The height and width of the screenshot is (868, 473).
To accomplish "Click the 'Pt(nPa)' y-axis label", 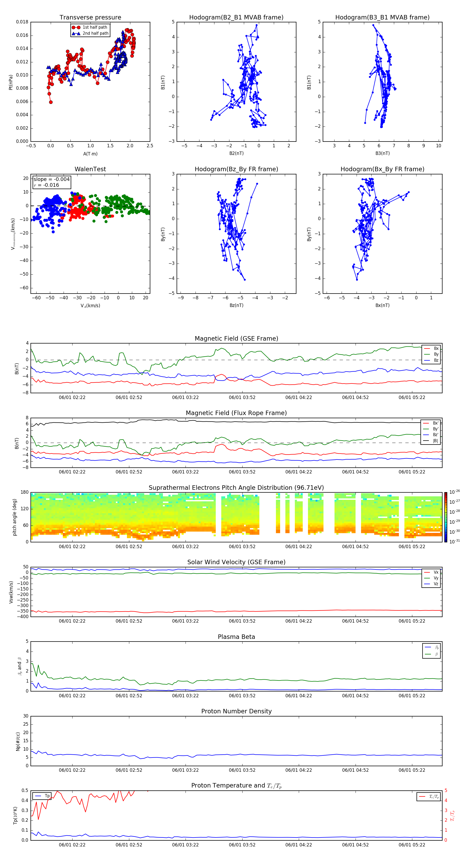I will tap(11, 82).
